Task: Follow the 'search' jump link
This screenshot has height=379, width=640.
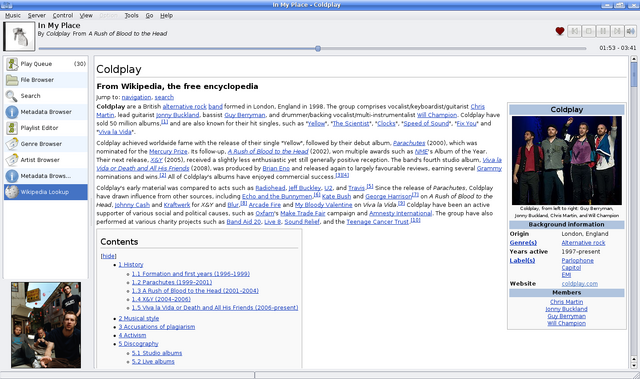Action: tap(164, 97)
